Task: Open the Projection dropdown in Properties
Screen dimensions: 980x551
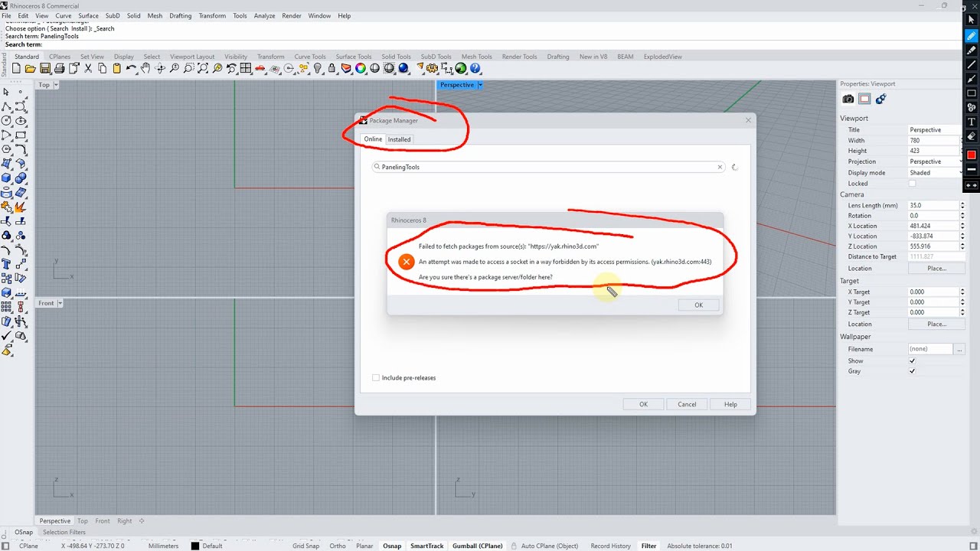Action: click(934, 161)
